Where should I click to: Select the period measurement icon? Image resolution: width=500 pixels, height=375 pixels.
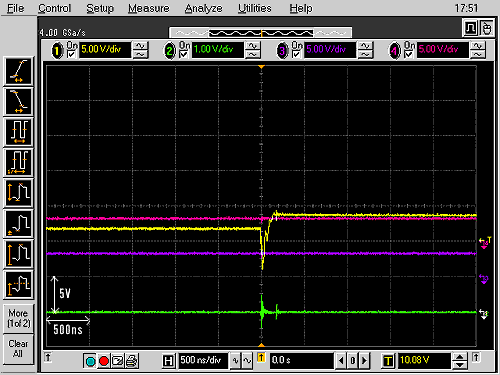click(x=19, y=132)
